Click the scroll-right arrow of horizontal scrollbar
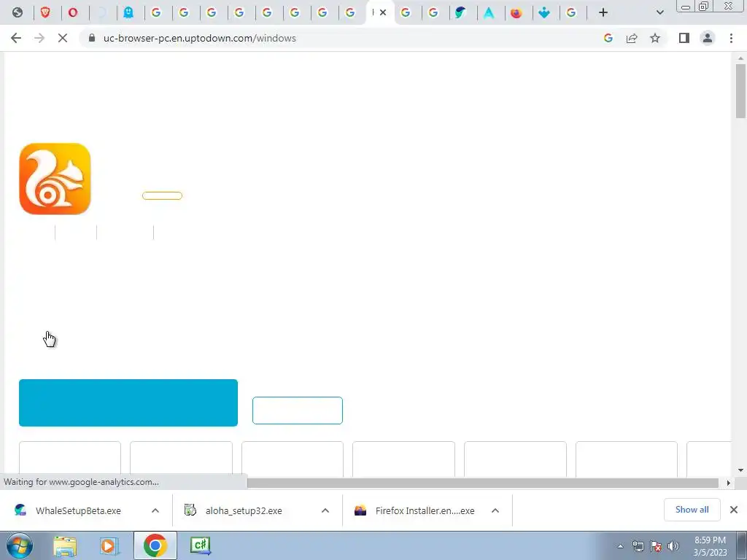Viewport: 747px width, 560px height. [728, 483]
